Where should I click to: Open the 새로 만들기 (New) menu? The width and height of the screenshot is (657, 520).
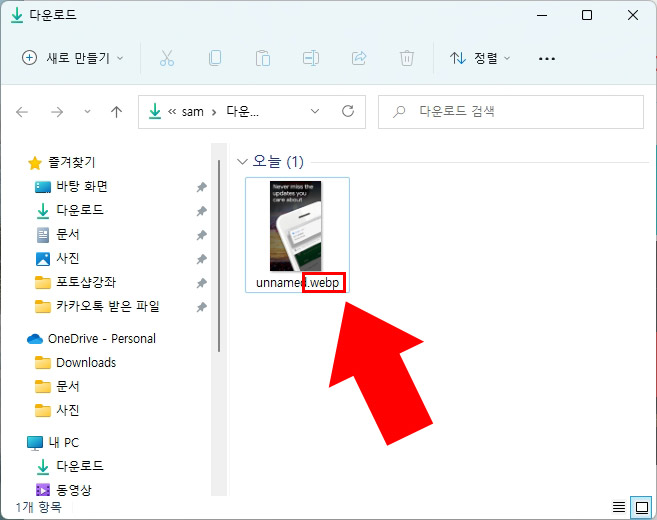pyautogui.click(x=72, y=58)
